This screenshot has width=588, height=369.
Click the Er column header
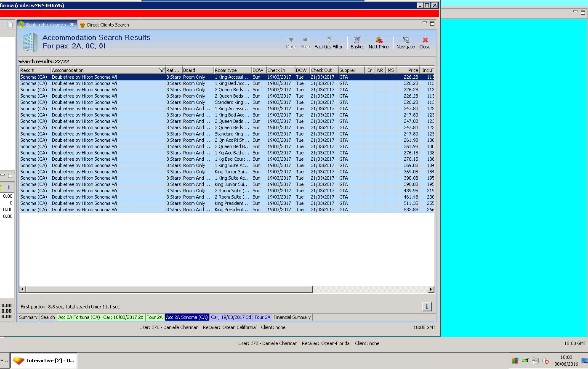[370, 70]
